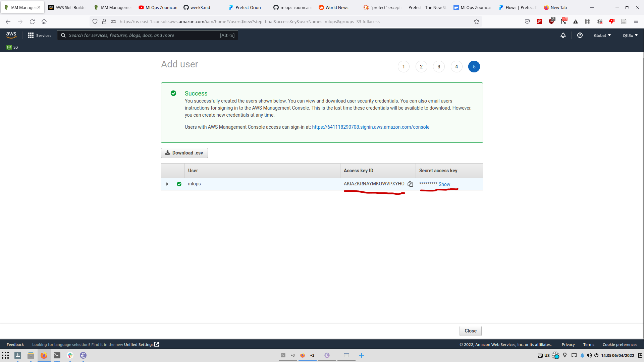Show the secret access key

444,184
